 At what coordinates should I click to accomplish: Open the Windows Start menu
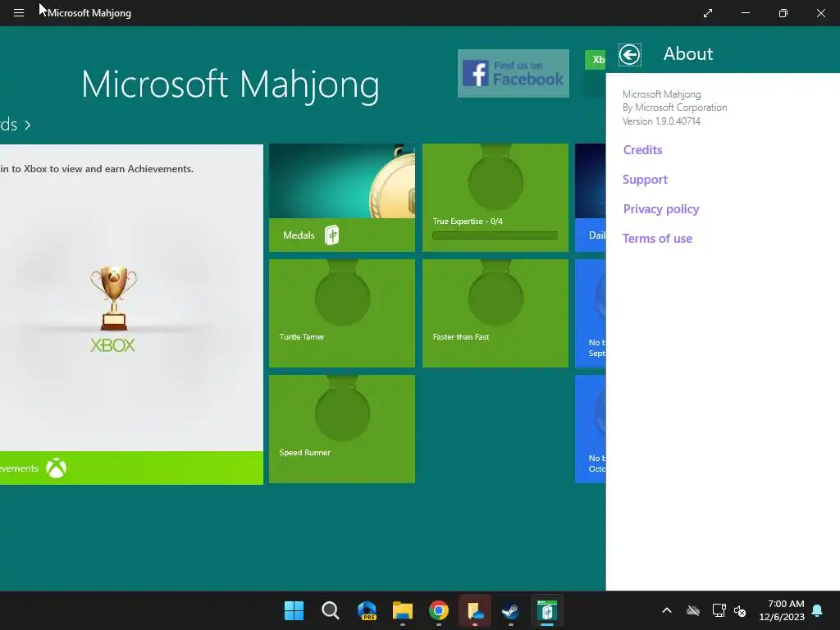tap(294, 610)
